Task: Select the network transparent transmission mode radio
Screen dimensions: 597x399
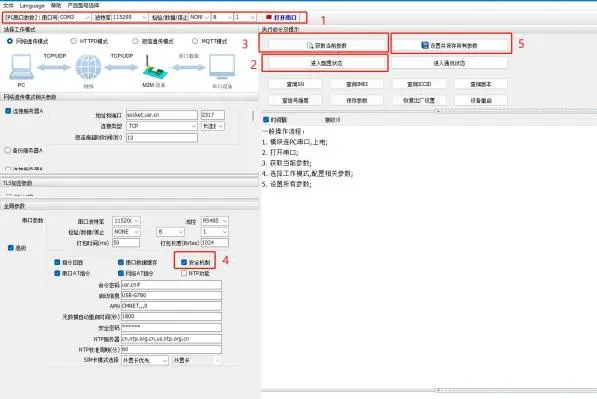Action: (10, 41)
